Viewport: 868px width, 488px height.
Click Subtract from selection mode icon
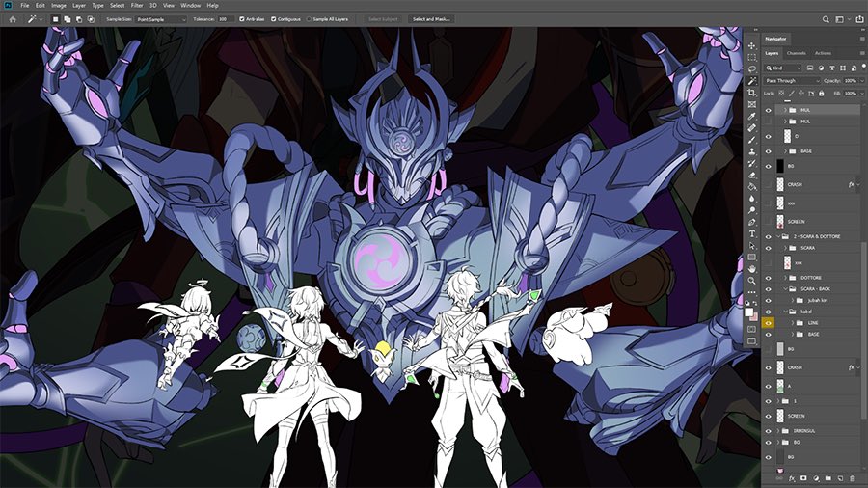(x=79, y=19)
